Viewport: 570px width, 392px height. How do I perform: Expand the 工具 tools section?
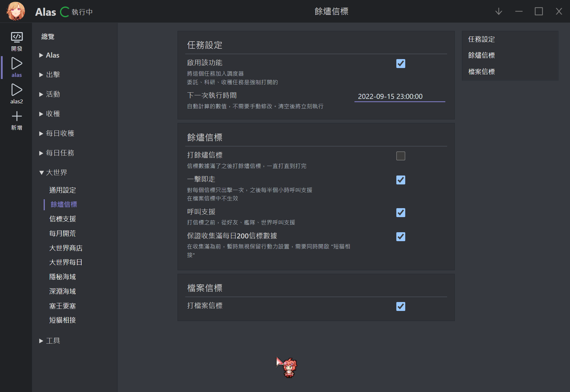point(53,341)
